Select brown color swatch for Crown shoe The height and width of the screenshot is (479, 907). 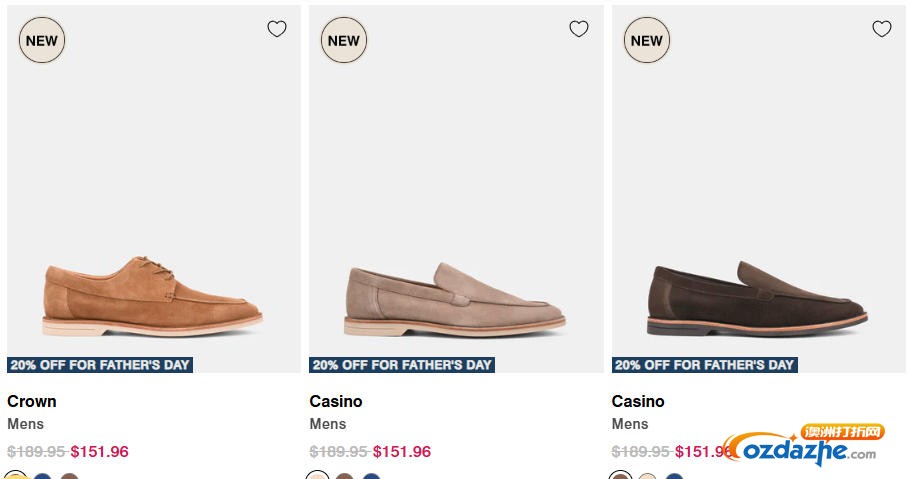tap(69, 476)
